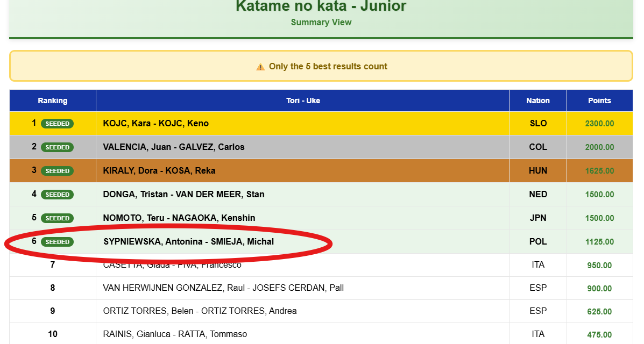Click the Katame no kata - Junior title
The height and width of the screenshot is (344, 644).
click(321, 6)
